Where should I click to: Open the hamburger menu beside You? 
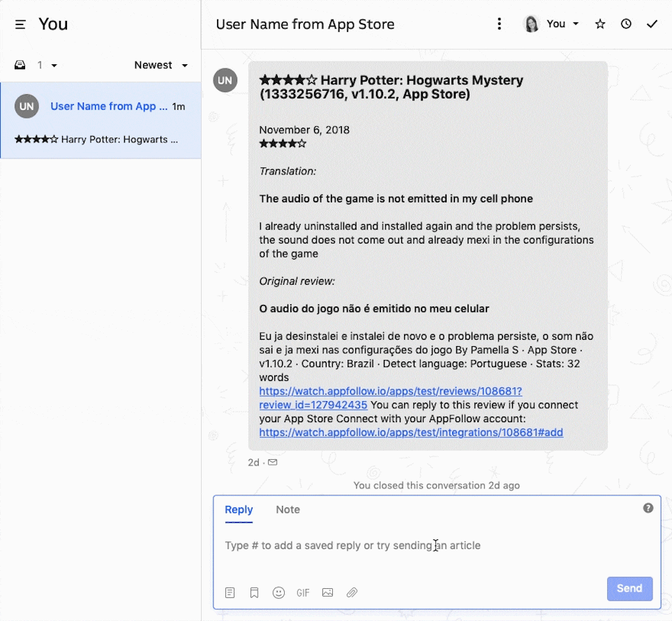20,24
